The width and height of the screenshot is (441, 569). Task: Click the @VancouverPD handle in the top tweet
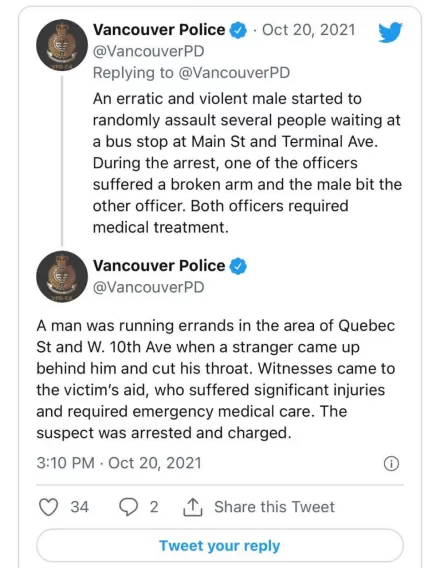pyautogui.click(x=148, y=52)
